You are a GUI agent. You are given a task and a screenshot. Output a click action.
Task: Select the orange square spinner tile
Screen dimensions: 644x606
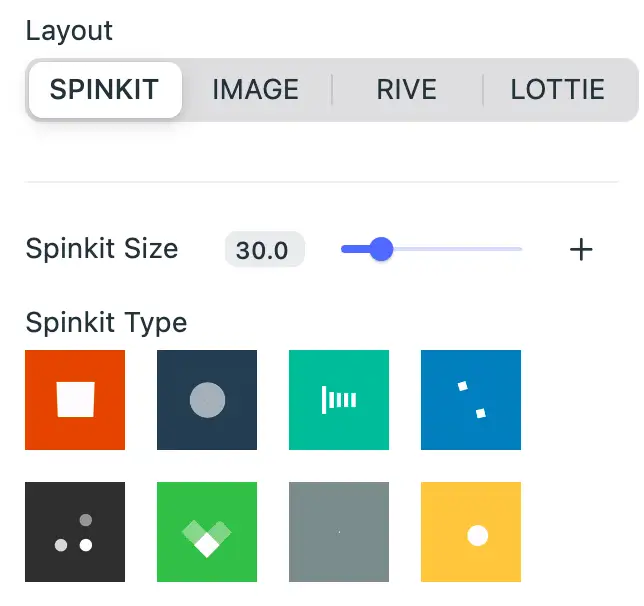75,400
